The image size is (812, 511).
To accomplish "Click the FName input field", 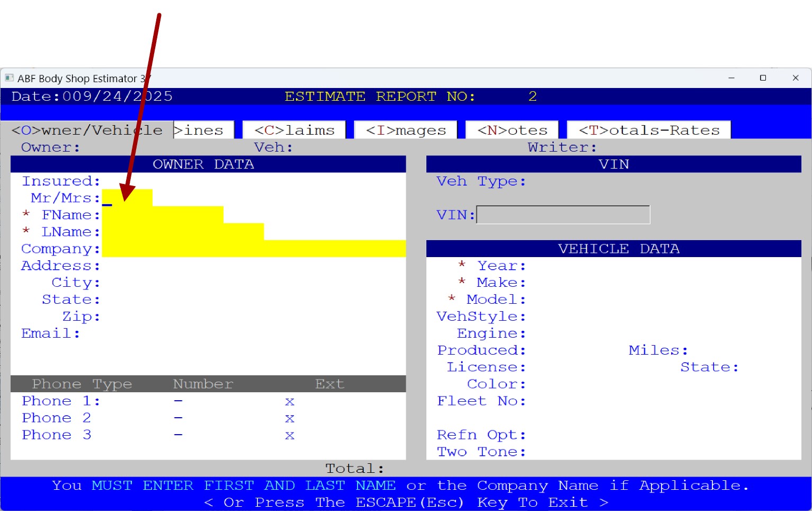I will 162,215.
